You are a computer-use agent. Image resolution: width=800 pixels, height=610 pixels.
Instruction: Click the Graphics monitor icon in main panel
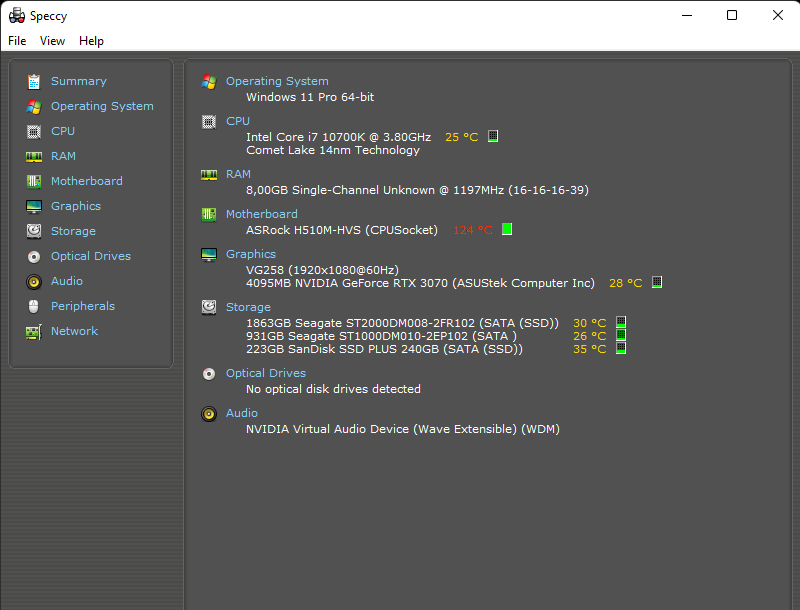209,255
